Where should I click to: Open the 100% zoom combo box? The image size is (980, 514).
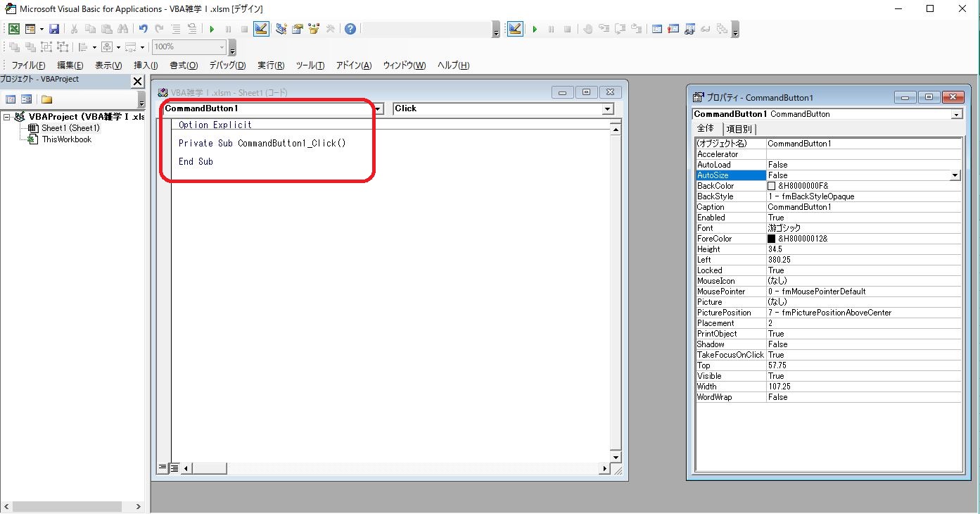(x=190, y=46)
